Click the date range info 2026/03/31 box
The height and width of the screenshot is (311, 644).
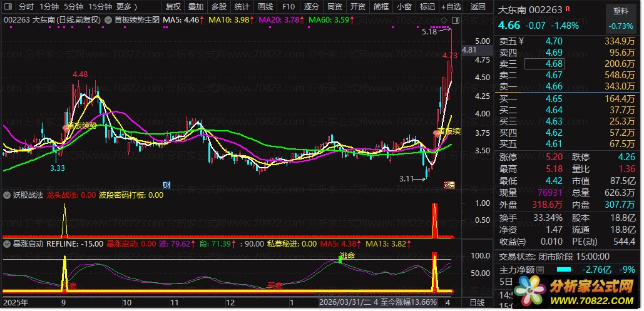pyautogui.click(x=378, y=302)
